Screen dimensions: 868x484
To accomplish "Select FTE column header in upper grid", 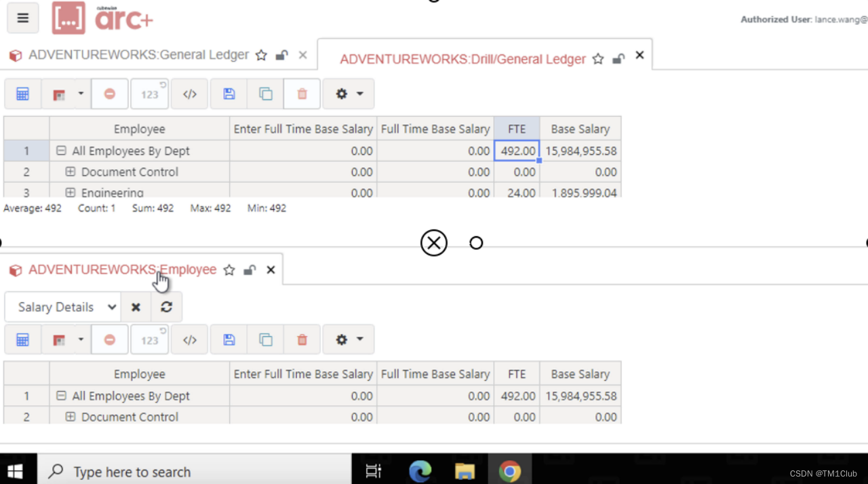I will click(x=517, y=129).
